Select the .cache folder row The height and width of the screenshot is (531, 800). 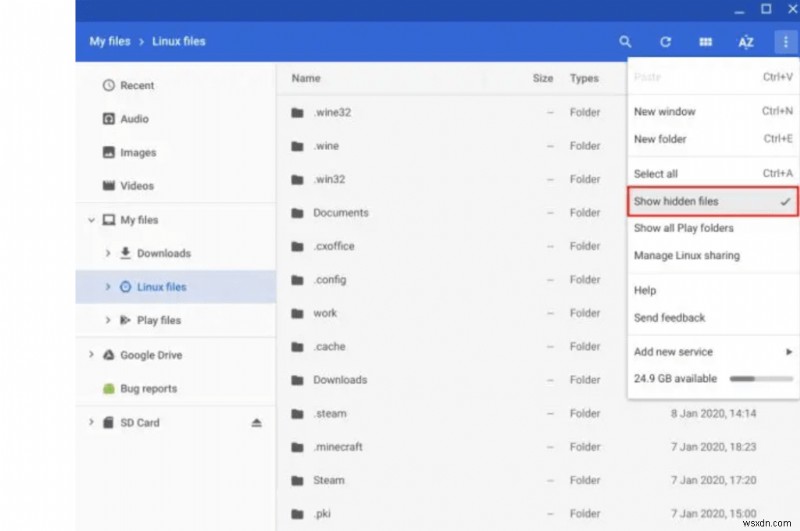point(452,347)
